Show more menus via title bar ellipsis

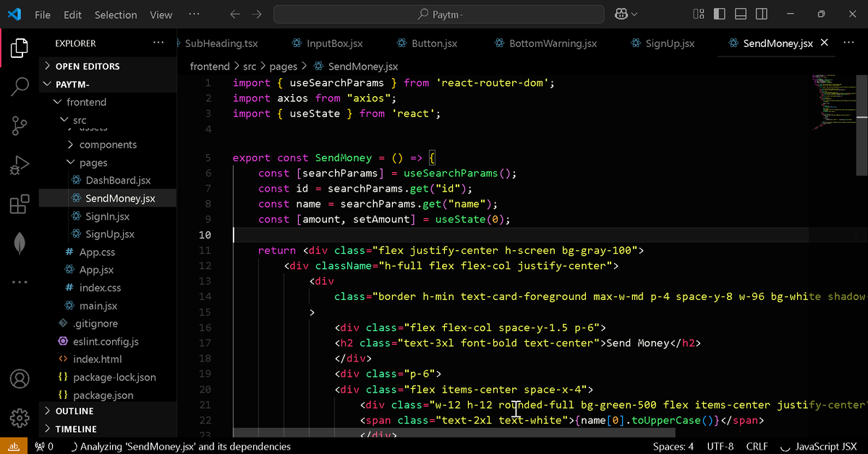click(194, 14)
